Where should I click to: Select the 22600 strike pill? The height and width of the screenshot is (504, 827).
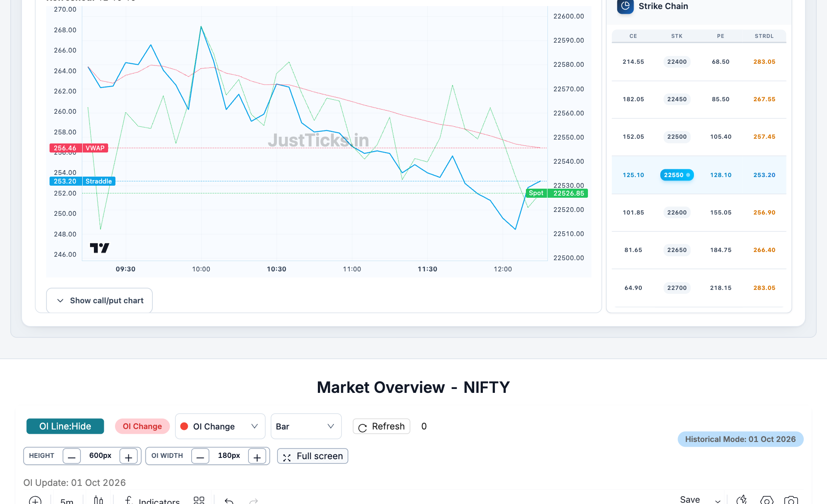pyautogui.click(x=677, y=212)
